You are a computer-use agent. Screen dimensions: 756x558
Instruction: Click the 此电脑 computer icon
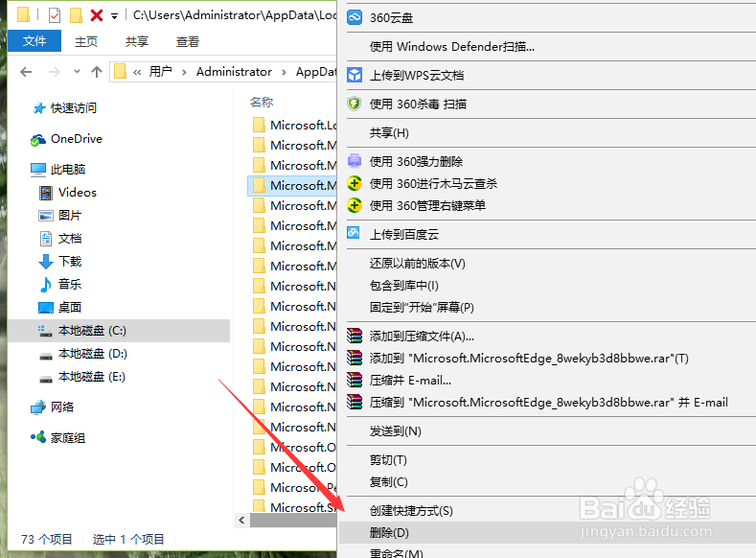pos(38,170)
